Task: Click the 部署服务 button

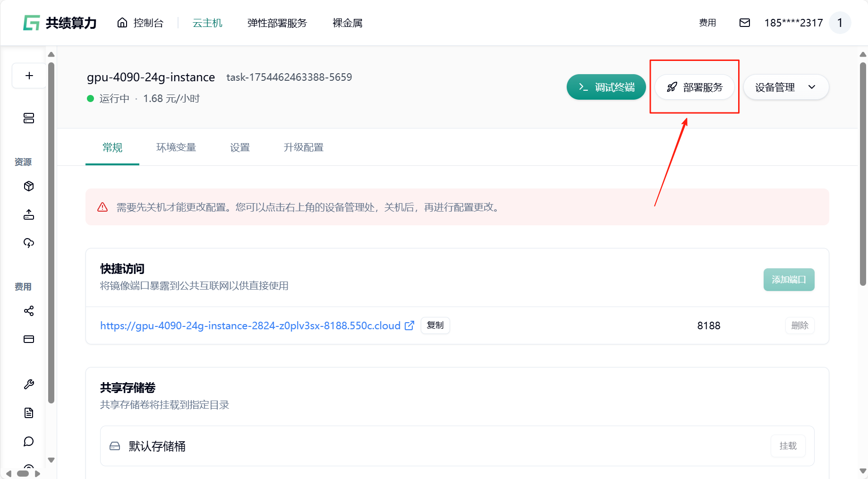Action: point(694,87)
